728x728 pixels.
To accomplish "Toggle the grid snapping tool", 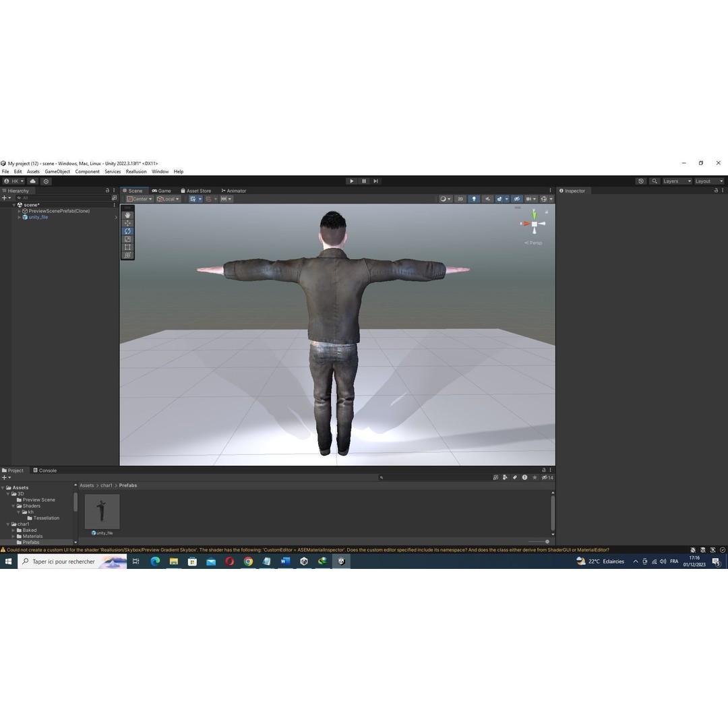I will [208, 199].
